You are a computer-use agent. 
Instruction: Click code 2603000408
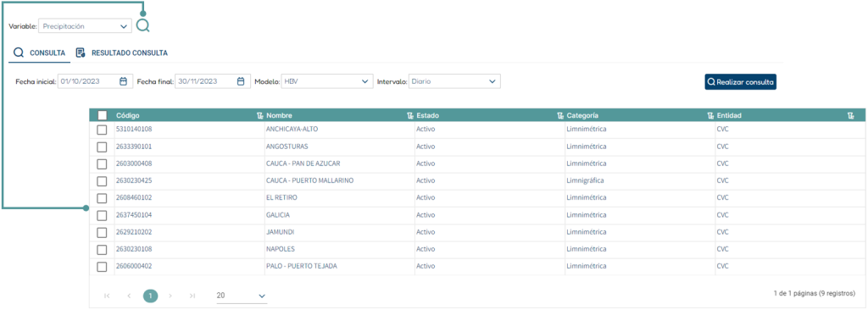134,163
